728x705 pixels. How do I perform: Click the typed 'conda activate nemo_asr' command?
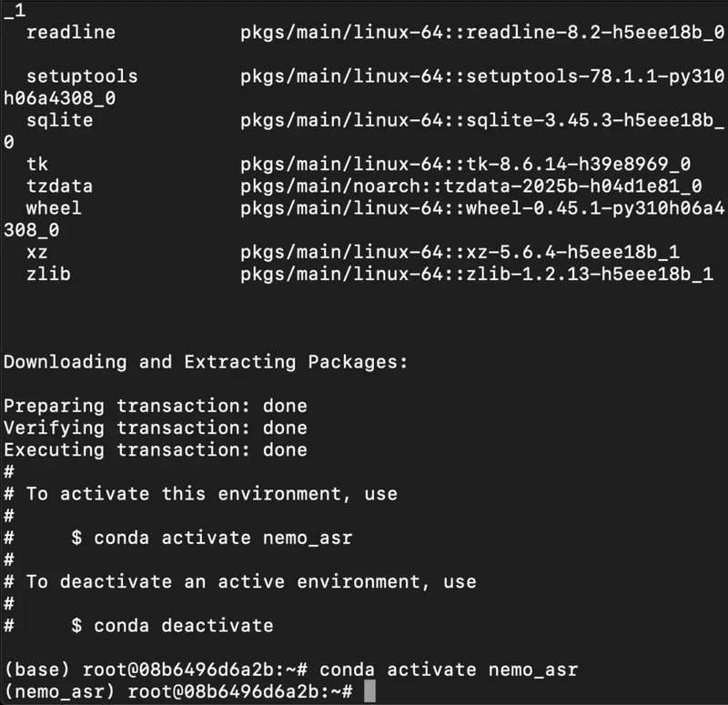click(x=449, y=670)
